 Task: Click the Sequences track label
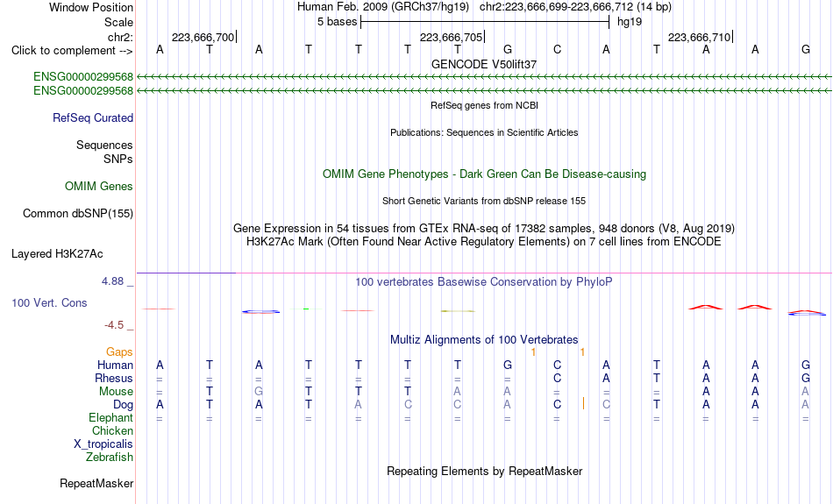(104, 145)
